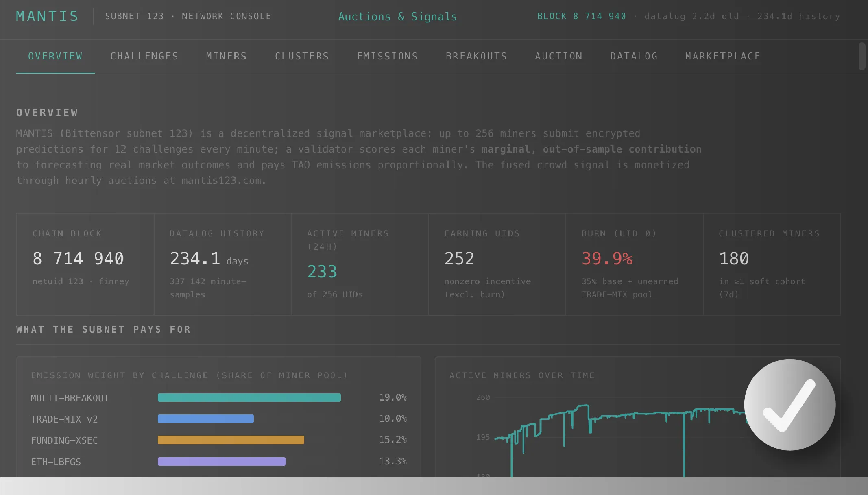
Task: Click the ETH-LBFGS purple bar
Action: [x=222, y=462]
